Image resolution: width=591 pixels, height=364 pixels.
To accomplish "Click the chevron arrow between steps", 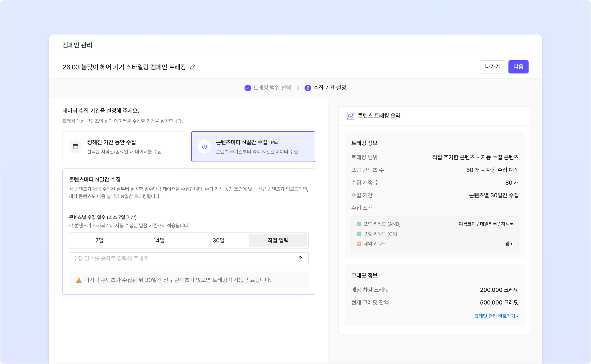I will 298,88.
